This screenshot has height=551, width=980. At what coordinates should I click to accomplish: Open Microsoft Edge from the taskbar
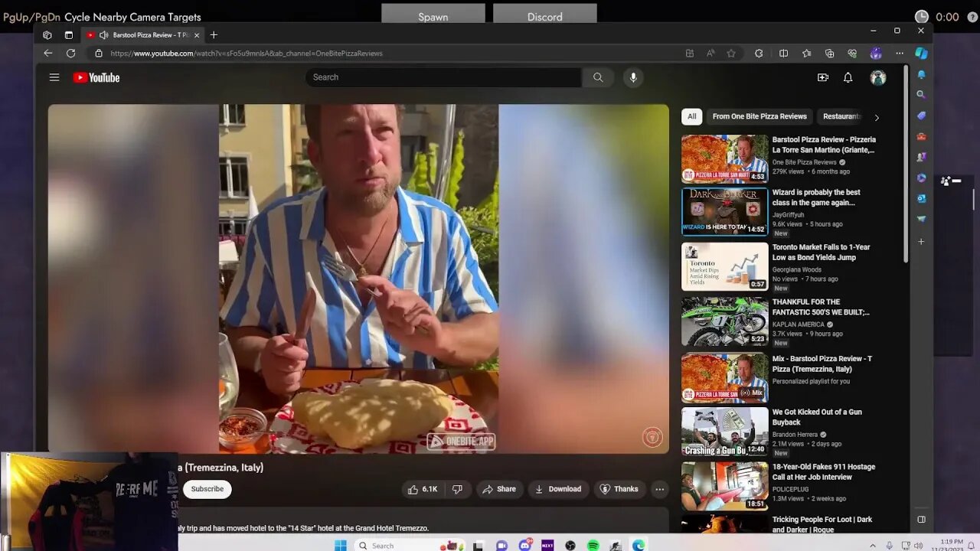tap(639, 545)
